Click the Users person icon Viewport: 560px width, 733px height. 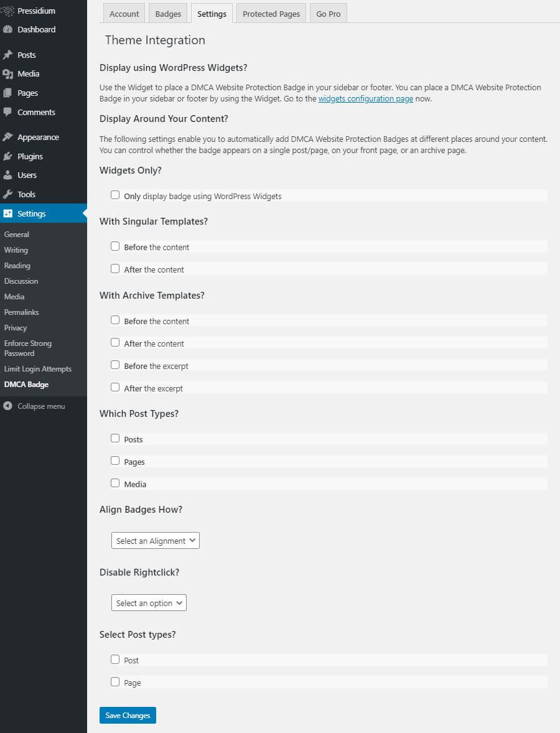(x=7, y=175)
